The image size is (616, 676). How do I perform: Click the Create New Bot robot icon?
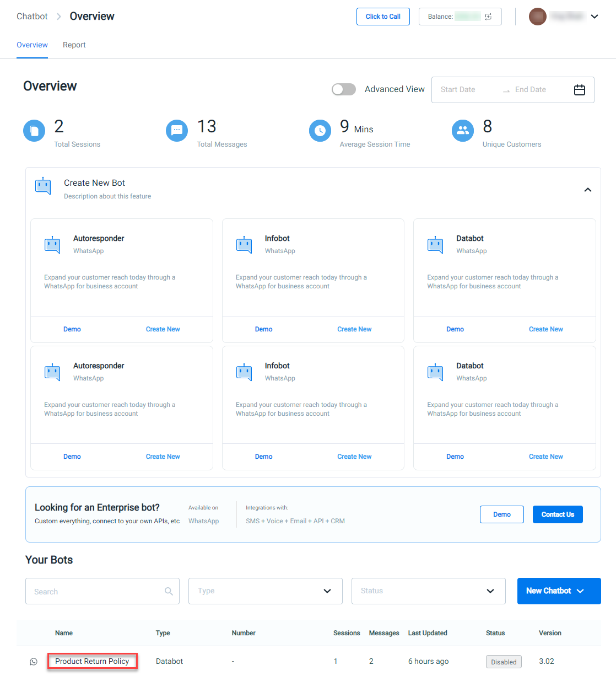(x=43, y=186)
